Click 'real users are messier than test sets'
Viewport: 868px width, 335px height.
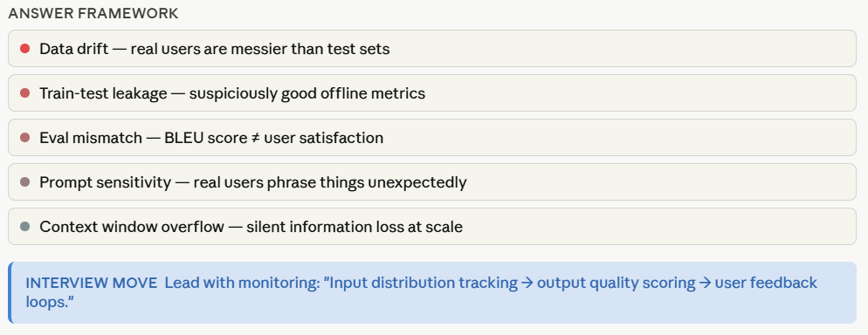click(x=260, y=49)
